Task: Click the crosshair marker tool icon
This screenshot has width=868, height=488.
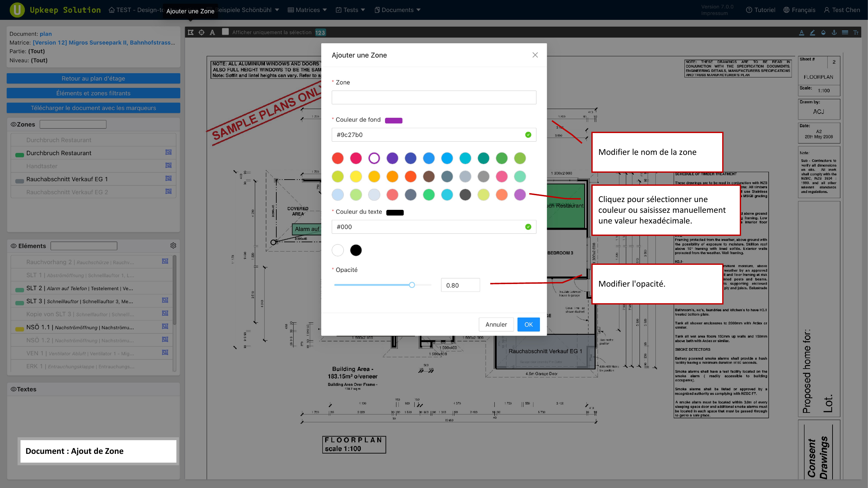Action: point(201,32)
